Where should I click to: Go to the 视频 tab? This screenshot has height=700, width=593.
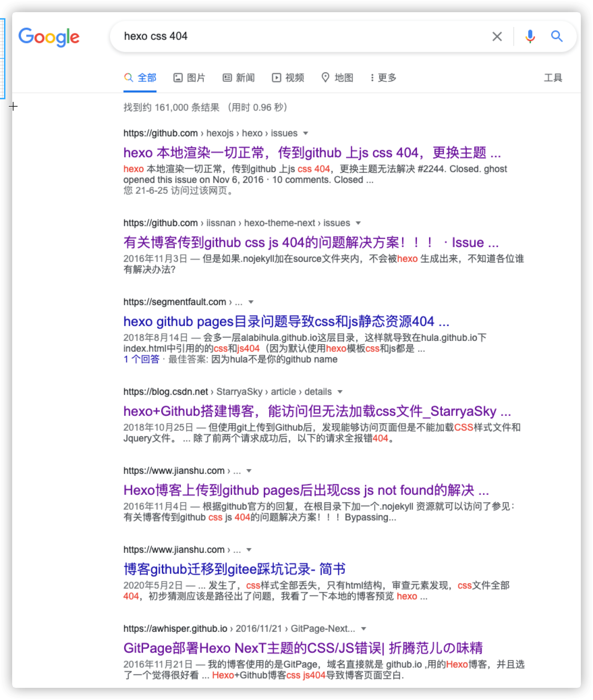(x=288, y=78)
